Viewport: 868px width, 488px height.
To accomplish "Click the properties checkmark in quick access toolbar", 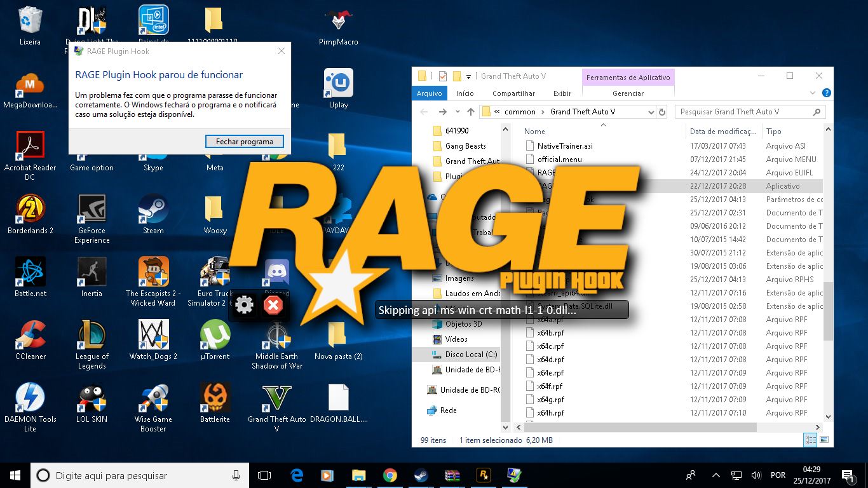I will pyautogui.click(x=443, y=76).
